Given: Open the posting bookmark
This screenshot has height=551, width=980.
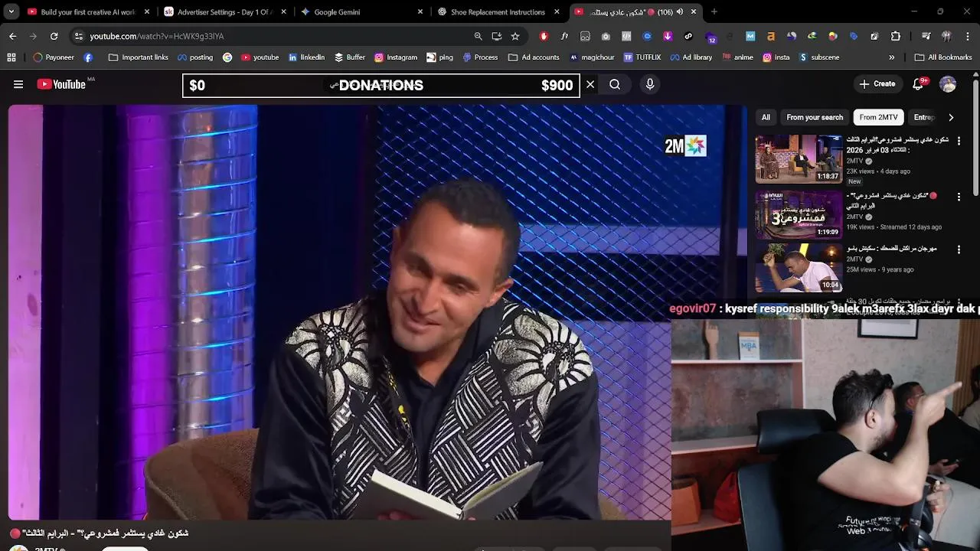Looking at the screenshot, I should click(195, 57).
